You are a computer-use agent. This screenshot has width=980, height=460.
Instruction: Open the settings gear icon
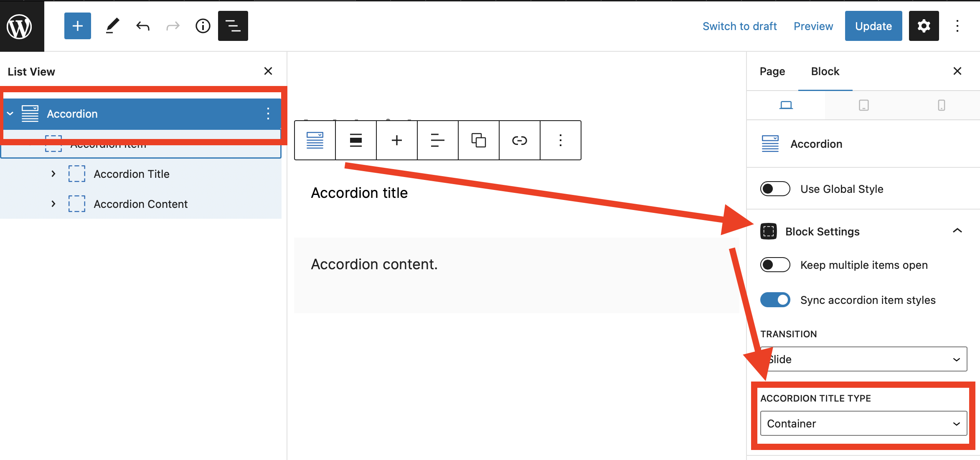924,26
